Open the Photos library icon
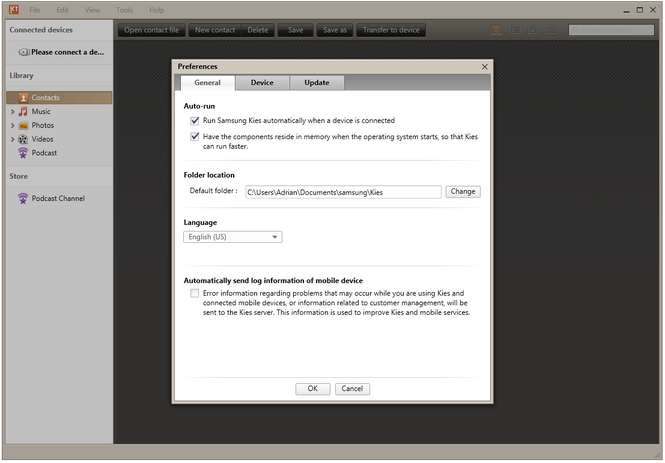Image resolution: width=665 pixels, height=463 pixels. (23, 126)
